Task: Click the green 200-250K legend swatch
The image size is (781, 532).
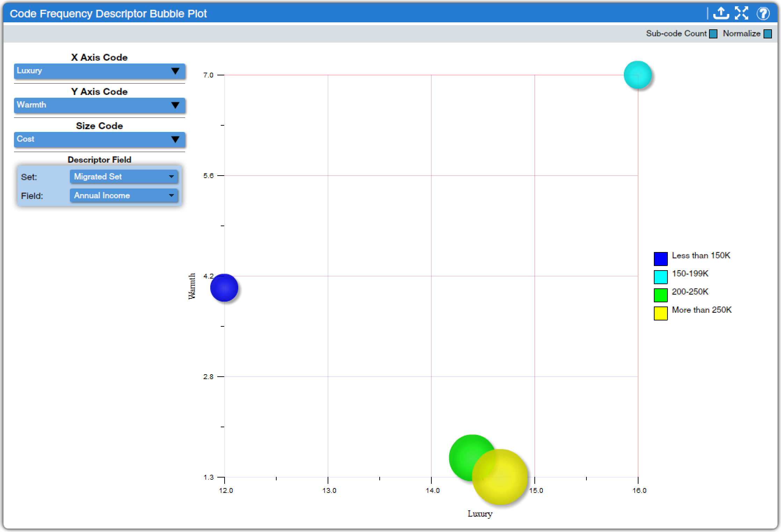Action: (660, 295)
